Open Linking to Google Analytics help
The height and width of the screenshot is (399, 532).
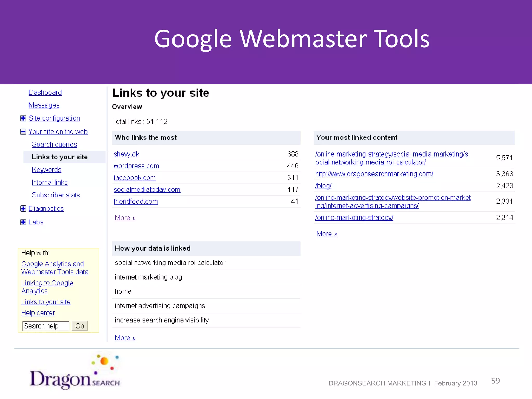(47, 287)
